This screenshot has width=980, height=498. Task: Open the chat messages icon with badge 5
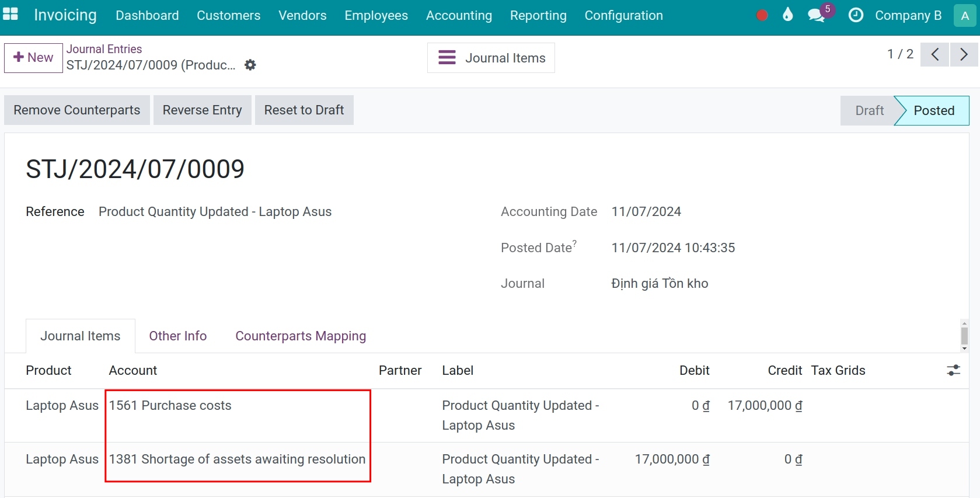[x=817, y=15]
